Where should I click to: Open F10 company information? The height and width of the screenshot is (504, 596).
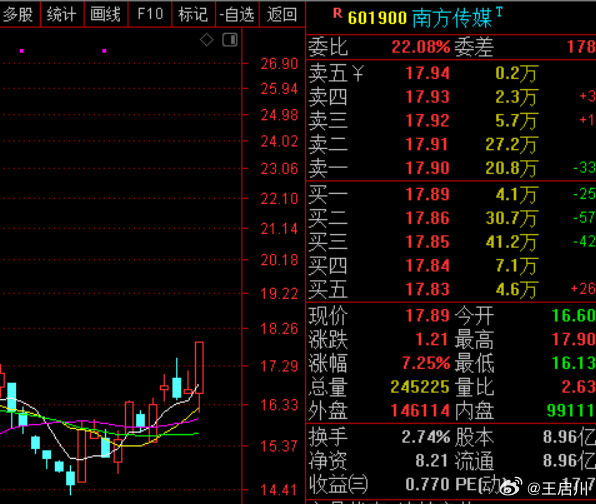click(150, 14)
